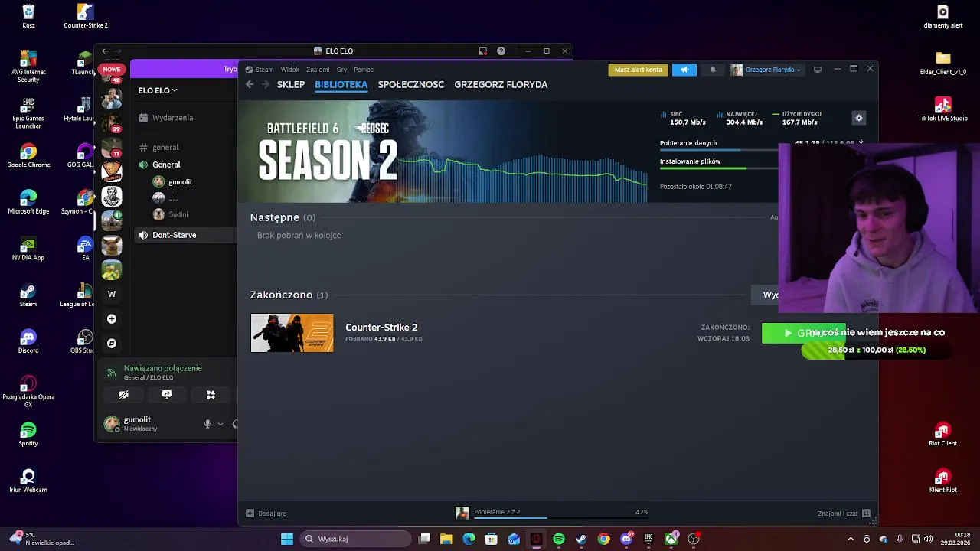Open Steam download settings gear icon
The height and width of the screenshot is (551, 980).
[858, 118]
